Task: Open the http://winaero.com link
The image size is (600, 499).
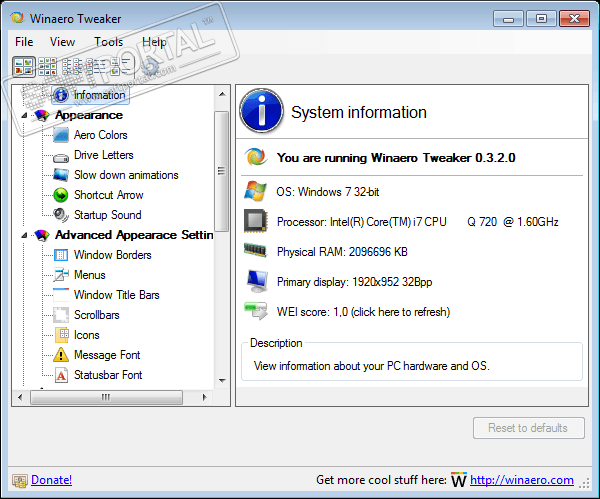Action: pos(522,480)
